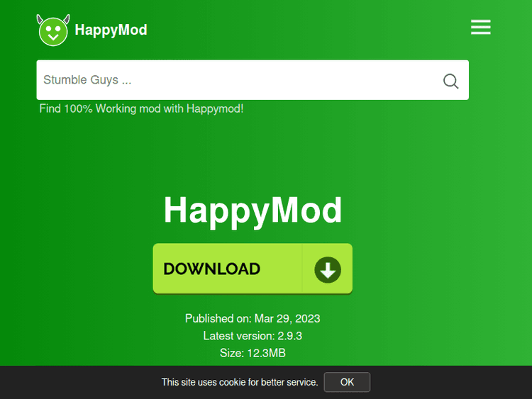Open the hamburger menu
This screenshot has width=532, height=399.
coord(480,27)
